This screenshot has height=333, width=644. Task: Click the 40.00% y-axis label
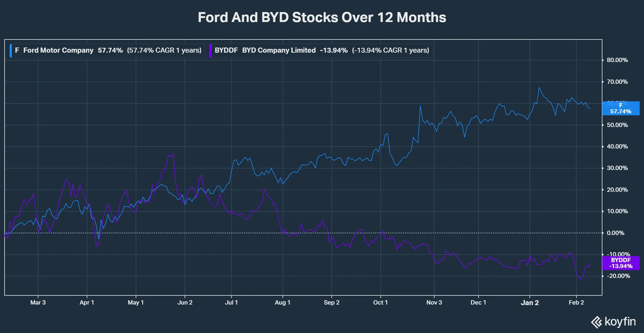click(x=617, y=147)
